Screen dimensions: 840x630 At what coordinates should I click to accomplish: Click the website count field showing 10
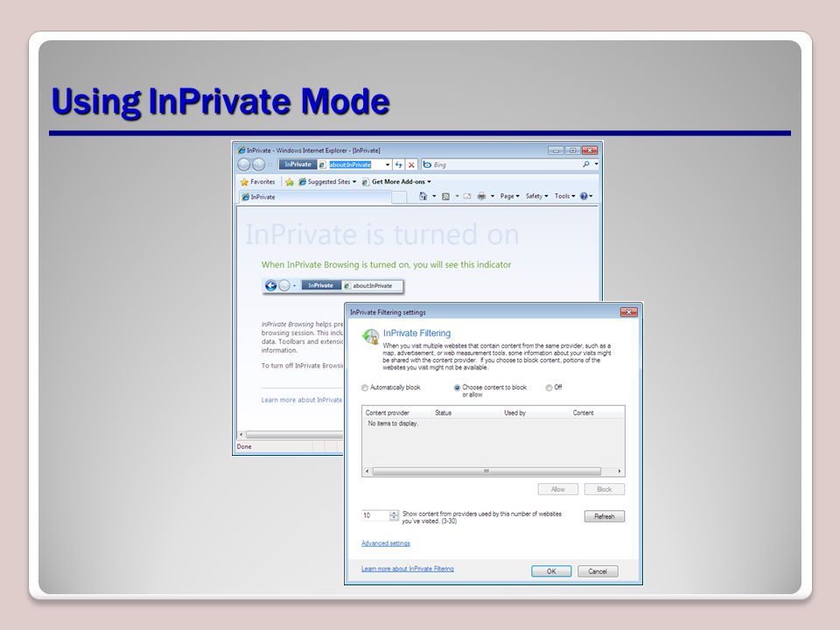(x=375, y=515)
